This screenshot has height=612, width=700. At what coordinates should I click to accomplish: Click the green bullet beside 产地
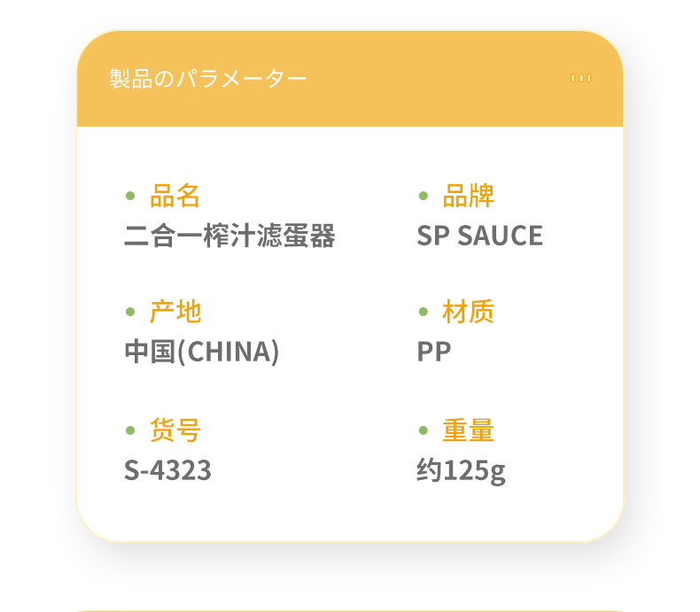point(130,312)
